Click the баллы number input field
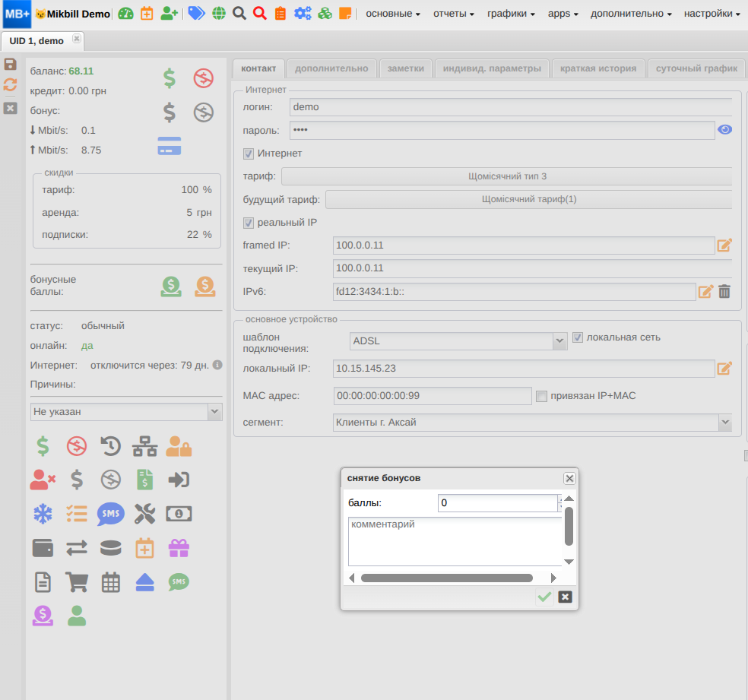 [x=498, y=502]
